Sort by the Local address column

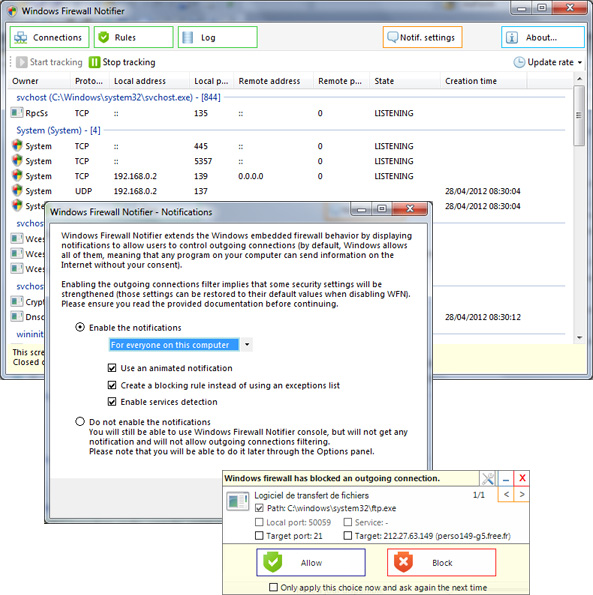pos(149,81)
